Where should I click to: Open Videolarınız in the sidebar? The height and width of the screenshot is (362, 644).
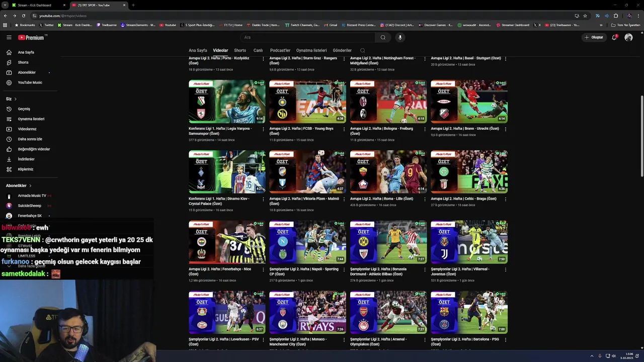[x=27, y=129]
